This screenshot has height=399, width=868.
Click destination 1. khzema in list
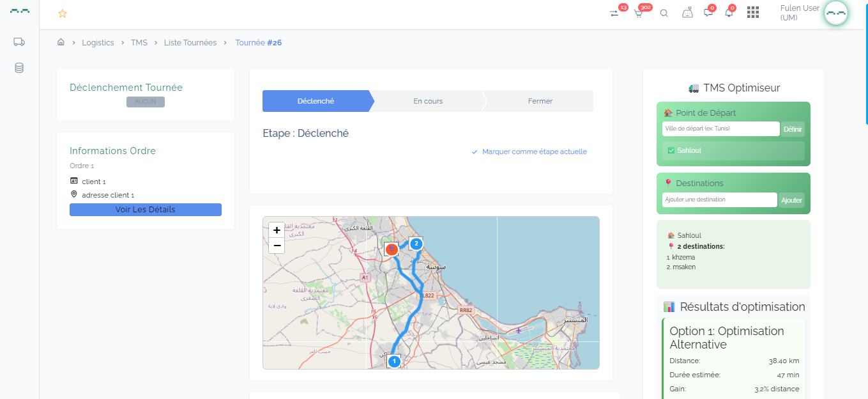[680, 257]
